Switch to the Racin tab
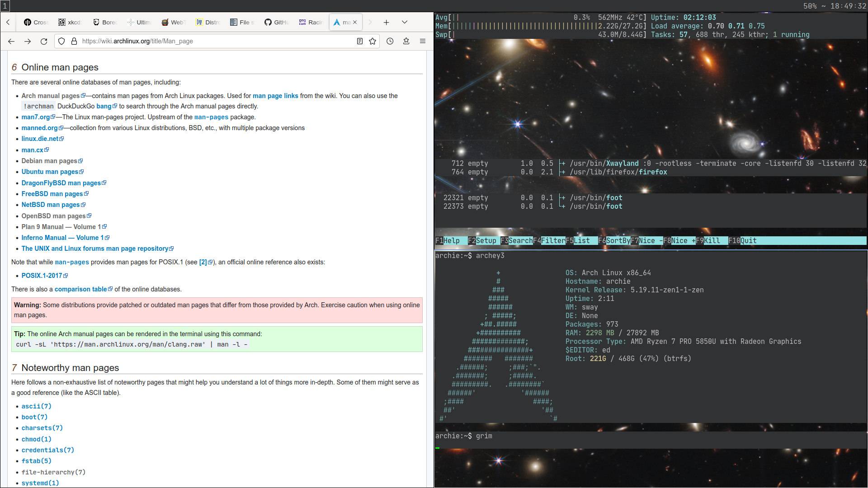868x488 pixels. click(311, 22)
